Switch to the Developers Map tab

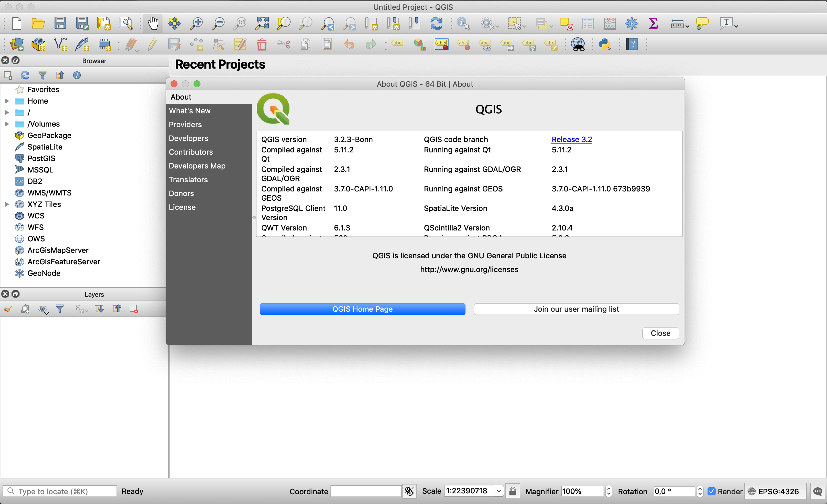[197, 166]
